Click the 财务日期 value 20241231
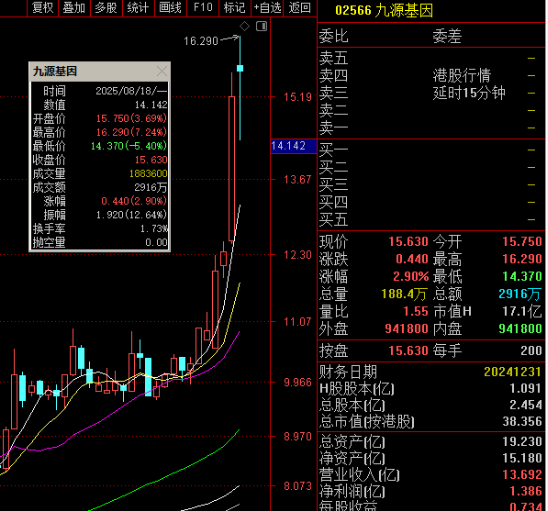The height and width of the screenshot is (511, 548). (512, 371)
